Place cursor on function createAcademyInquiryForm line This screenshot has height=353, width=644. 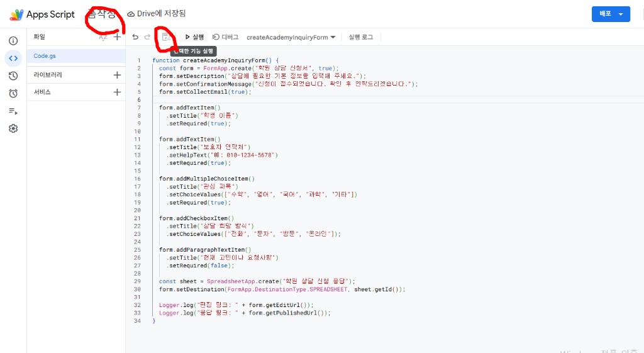pyautogui.click(x=215, y=60)
